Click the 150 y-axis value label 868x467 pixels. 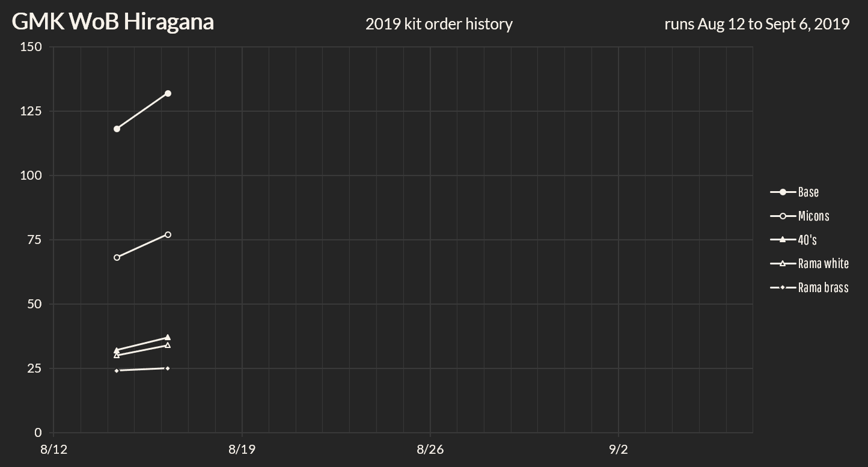coord(31,47)
